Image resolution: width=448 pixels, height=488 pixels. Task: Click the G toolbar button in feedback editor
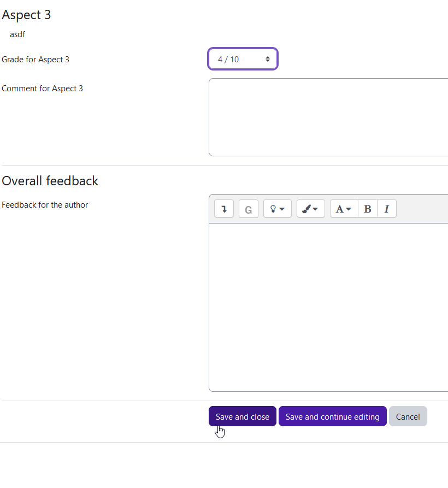pyautogui.click(x=248, y=209)
